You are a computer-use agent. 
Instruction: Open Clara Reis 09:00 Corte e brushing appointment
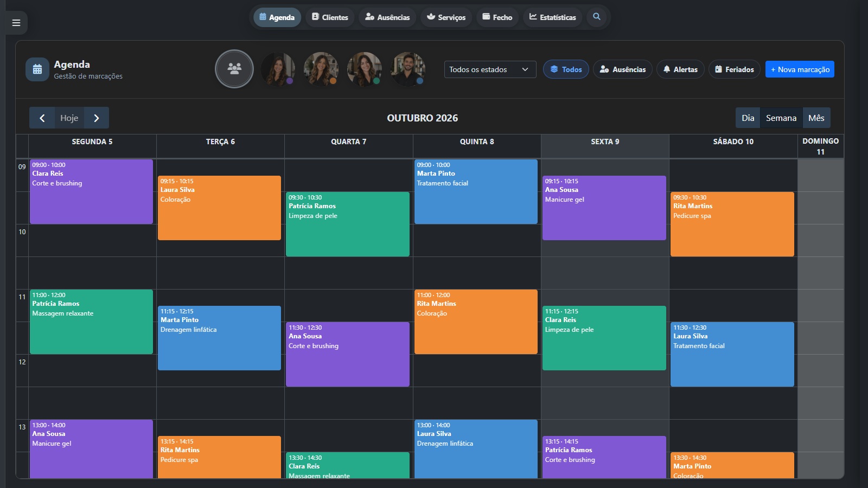click(x=91, y=191)
